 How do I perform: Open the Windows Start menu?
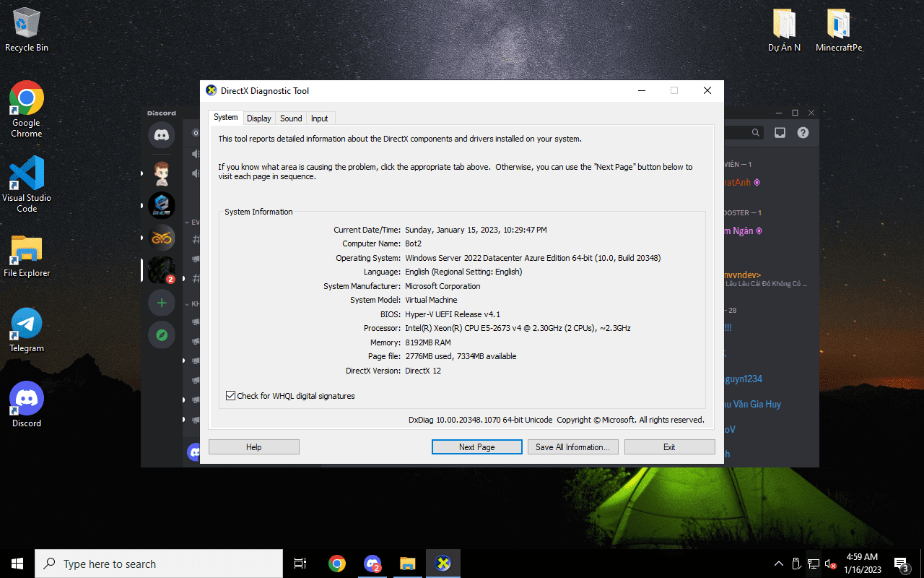pyautogui.click(x=17, y=564)
